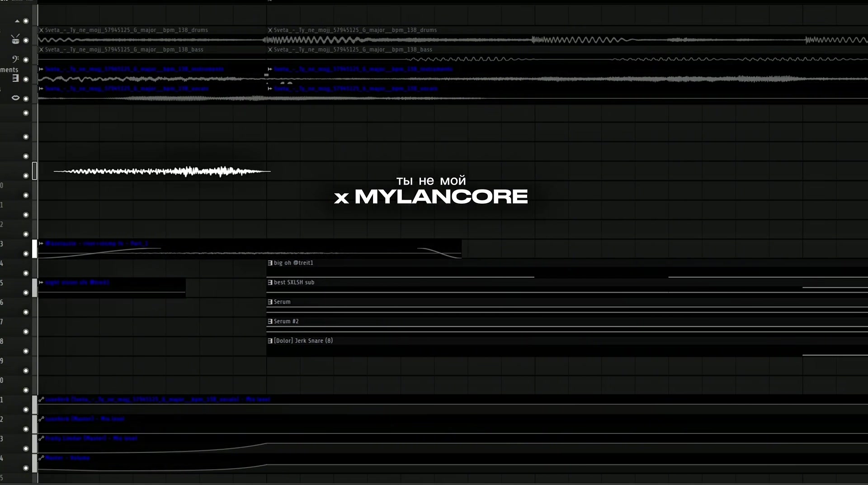The width and height of the screenshot is (868, 485).
Task: Select the first 'bpm_138_bass' clip title
Action: click(x=124, y=49)
